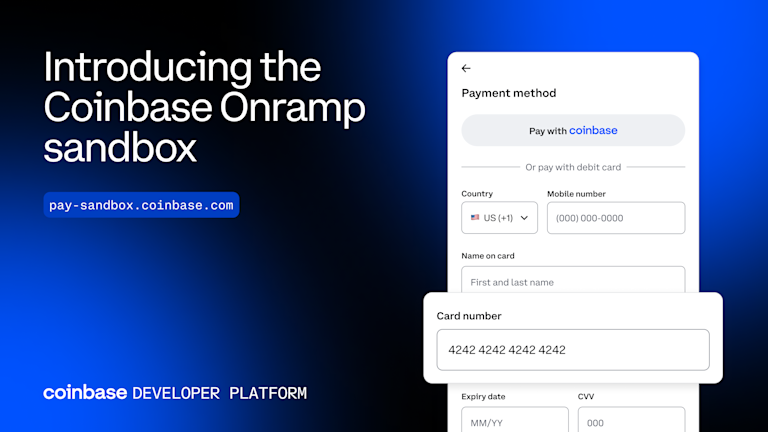Focus the MM/YY expiry date field

coord(515,420)
